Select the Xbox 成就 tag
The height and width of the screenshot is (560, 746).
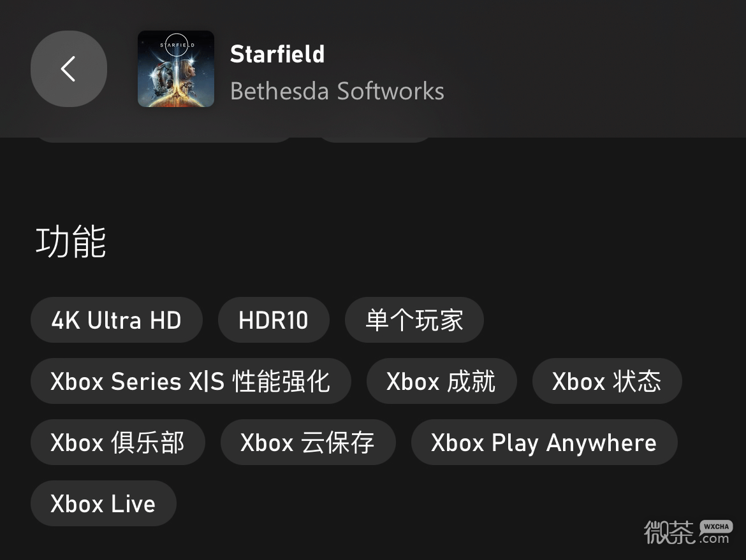(441, 381)
